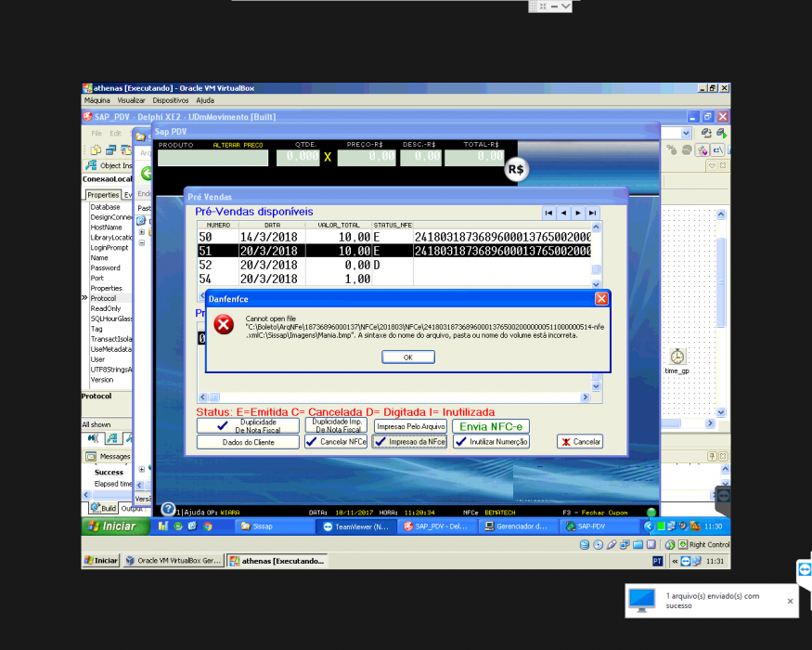
Task: Switch to TeamViewer taskbar item
Action: 356,526
